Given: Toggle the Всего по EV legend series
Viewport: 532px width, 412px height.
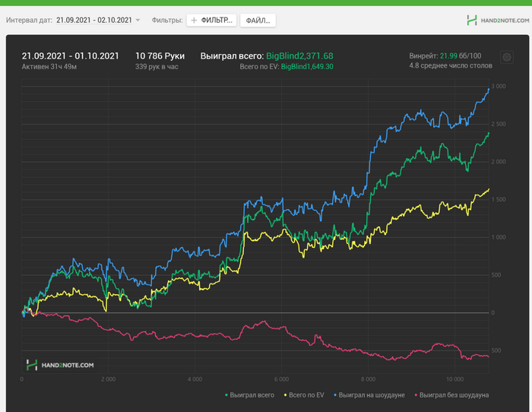Looking at the screenshot, I should [304, 395].
